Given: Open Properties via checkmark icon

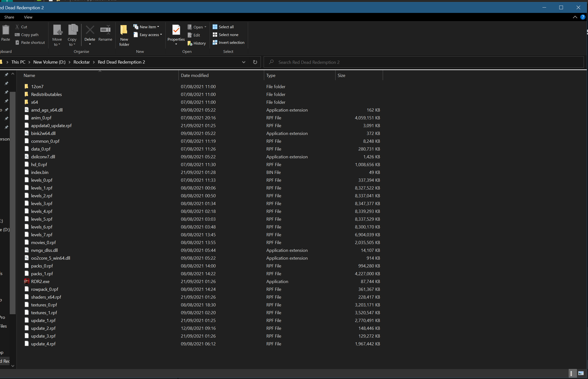Looking at the screenshot, I should [x=176, y=30].
